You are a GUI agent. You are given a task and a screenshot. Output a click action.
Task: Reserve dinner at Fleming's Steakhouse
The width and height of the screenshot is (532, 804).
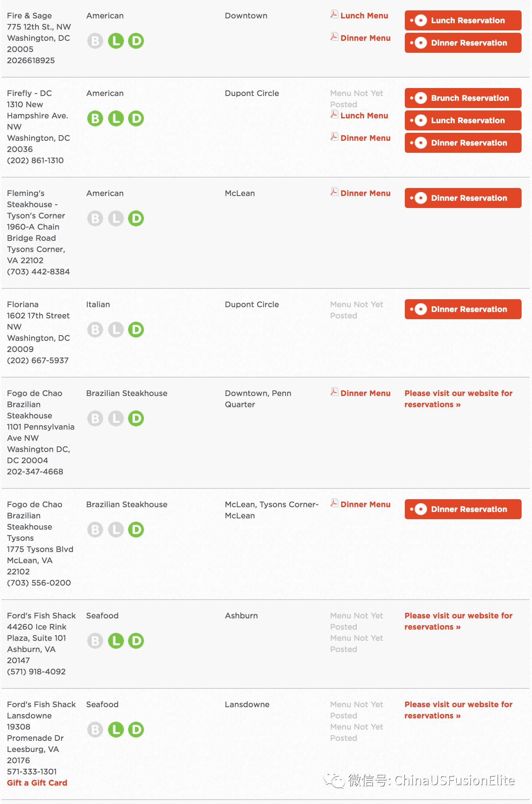pos(463,198)
